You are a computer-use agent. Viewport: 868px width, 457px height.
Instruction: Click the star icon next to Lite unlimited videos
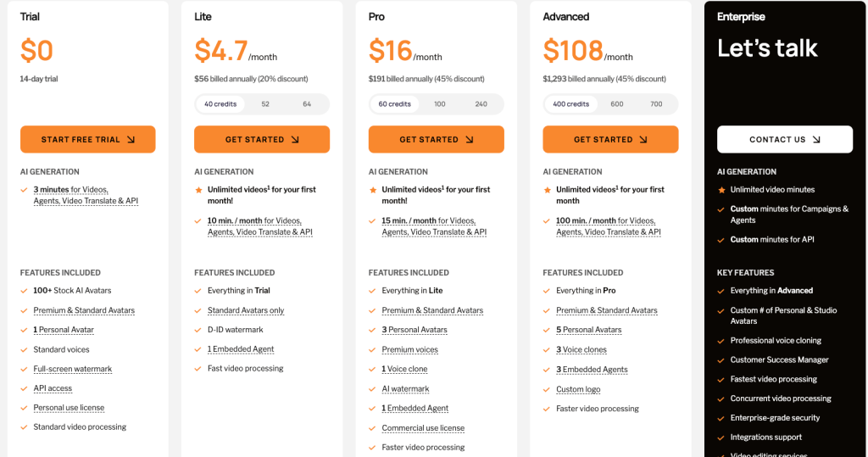[198, 190]
